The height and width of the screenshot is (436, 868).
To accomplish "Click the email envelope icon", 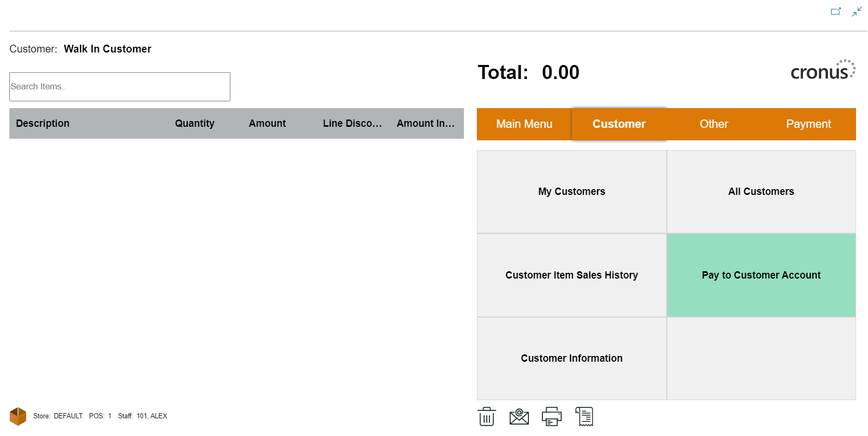I will click(519, 416).
